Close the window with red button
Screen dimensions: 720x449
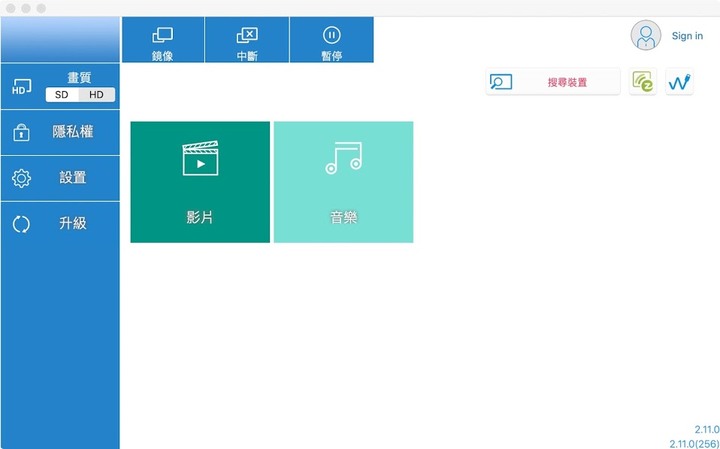(11, 8)
